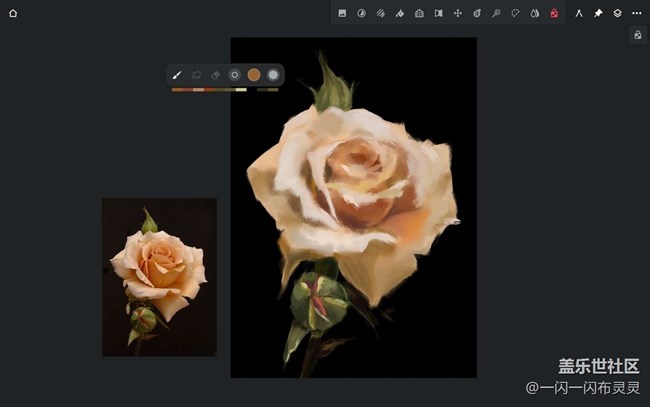Open the three-dots more options menu
This screenshot has width=650, height=407.
(637, 13)
